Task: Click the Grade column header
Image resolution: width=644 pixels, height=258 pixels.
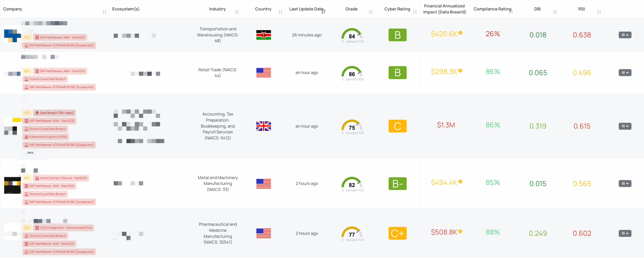Action: click(x=352, y=9)
